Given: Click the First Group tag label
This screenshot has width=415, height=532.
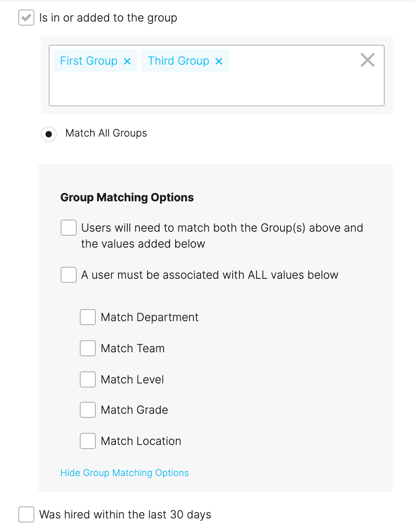Looking at the screenshot, I should 89,61.
